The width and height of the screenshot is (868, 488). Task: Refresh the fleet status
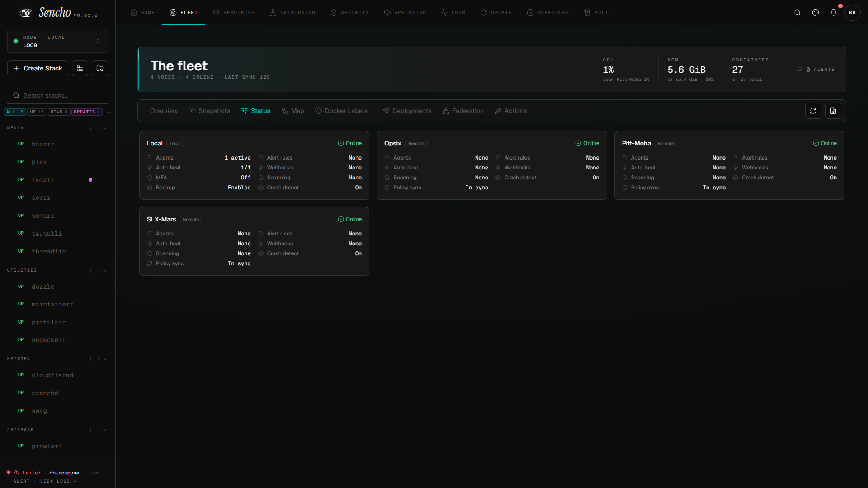[813, 111]
